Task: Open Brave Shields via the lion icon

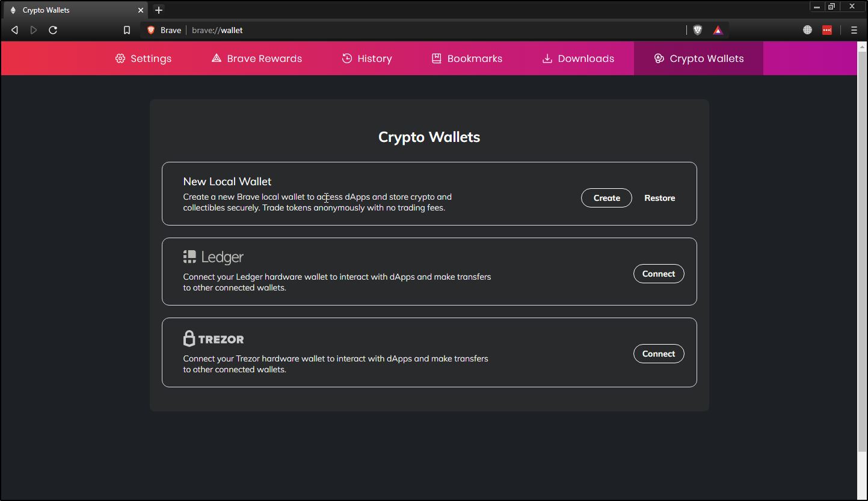Action: 697,29
